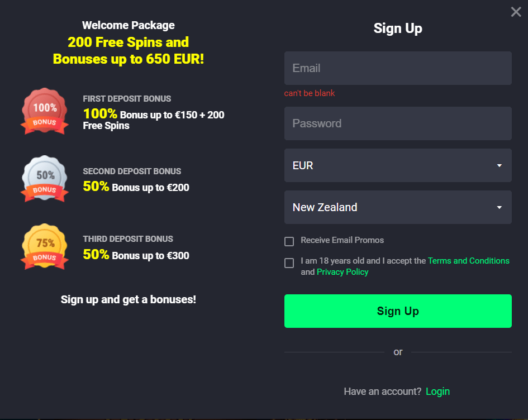Submit the green Sign Up button

pyautogui.click(x=398, y=311)
